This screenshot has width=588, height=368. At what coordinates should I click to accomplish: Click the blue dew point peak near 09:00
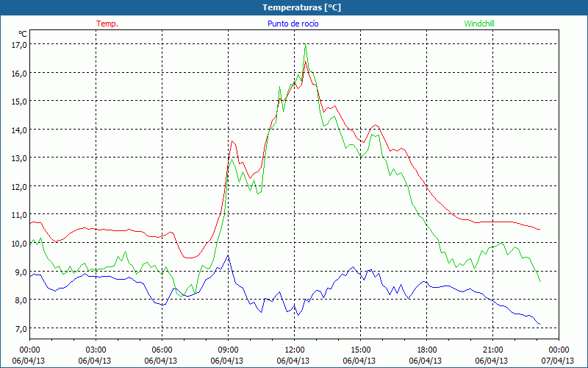coord(228,255)
